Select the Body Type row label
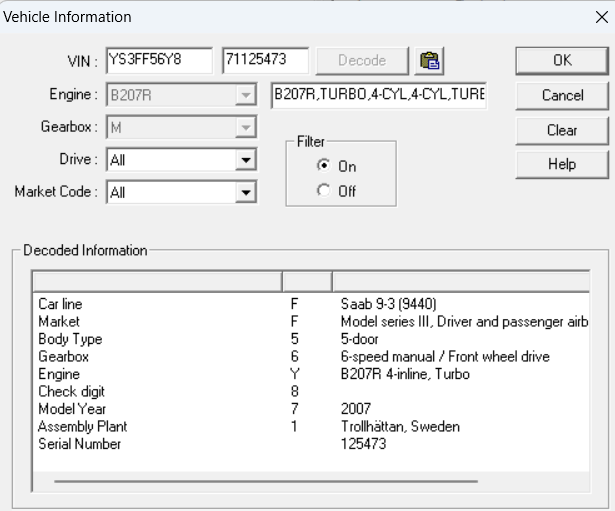The image size is (615, 511). (70, 339)
